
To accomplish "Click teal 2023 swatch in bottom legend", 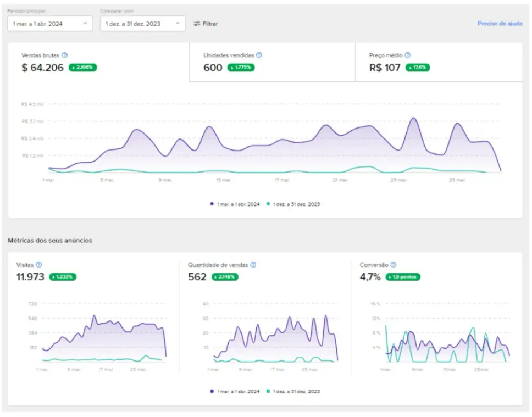I will click(268, 392).
